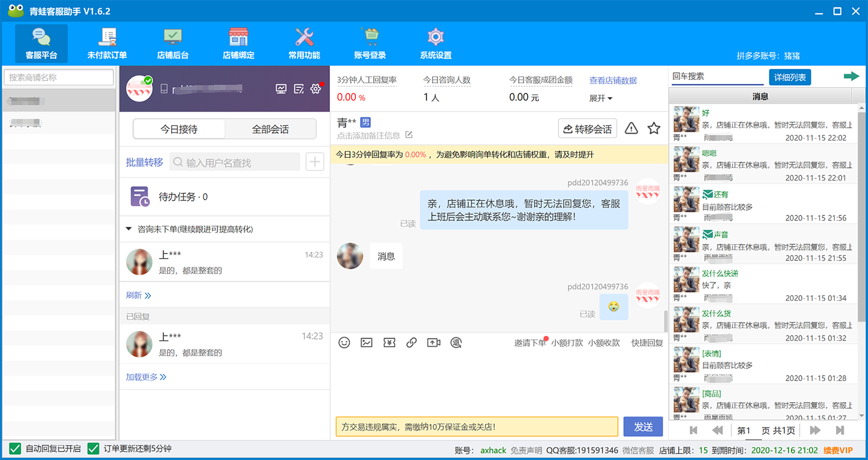Click the link insert icon in chat toolbar
This screenshot has width=868, height=460.
coord(411,343)
